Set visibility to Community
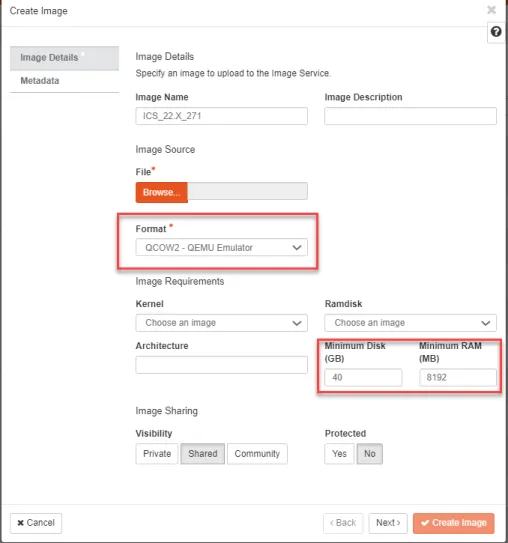Image resolution: width=508 pixels, height=543 pixels. coord(257,453)
